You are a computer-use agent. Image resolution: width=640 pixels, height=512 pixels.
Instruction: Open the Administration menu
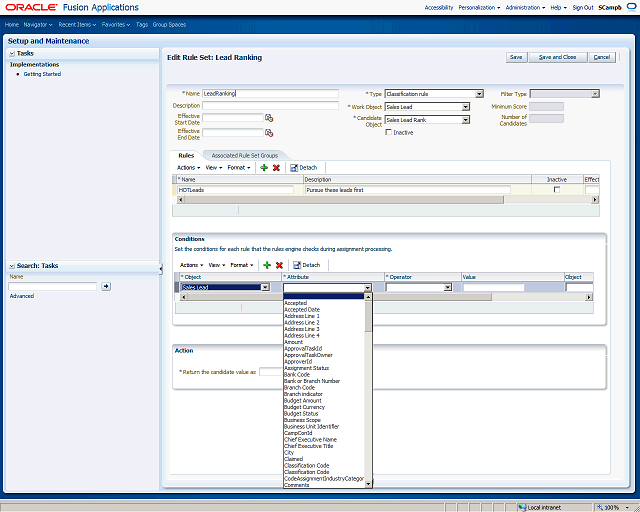[525, 7]
